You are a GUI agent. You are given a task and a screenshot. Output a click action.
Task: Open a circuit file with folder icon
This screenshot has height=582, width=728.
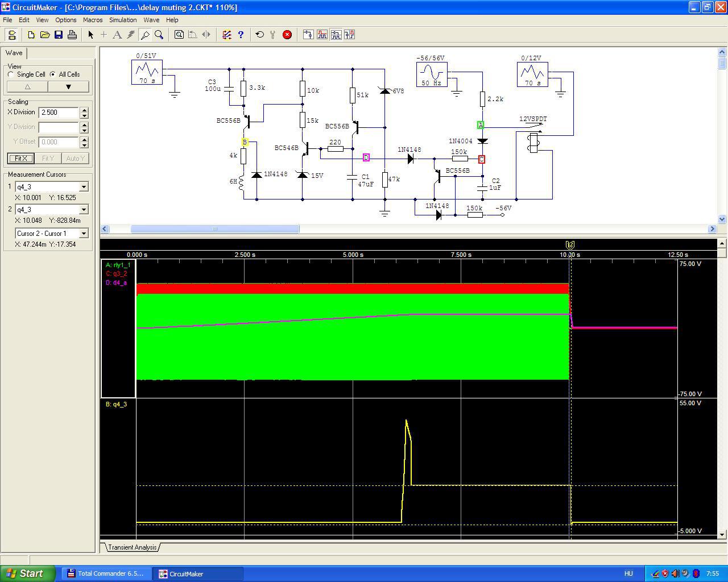pyautogui.click(x=45, y=35)
